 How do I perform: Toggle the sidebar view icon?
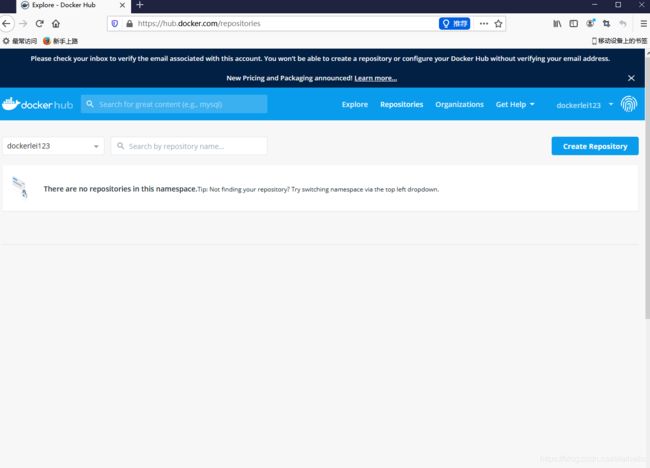click(x=574, y=24)
